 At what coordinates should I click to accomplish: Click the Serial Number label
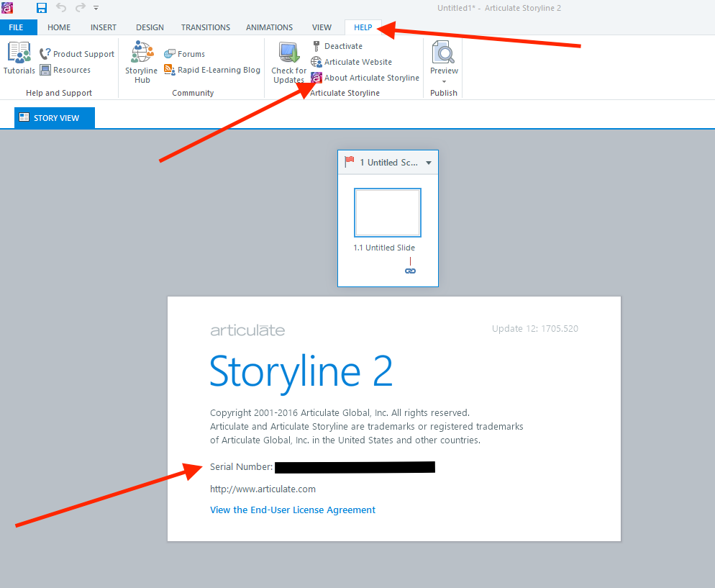(x=241, y=466)
